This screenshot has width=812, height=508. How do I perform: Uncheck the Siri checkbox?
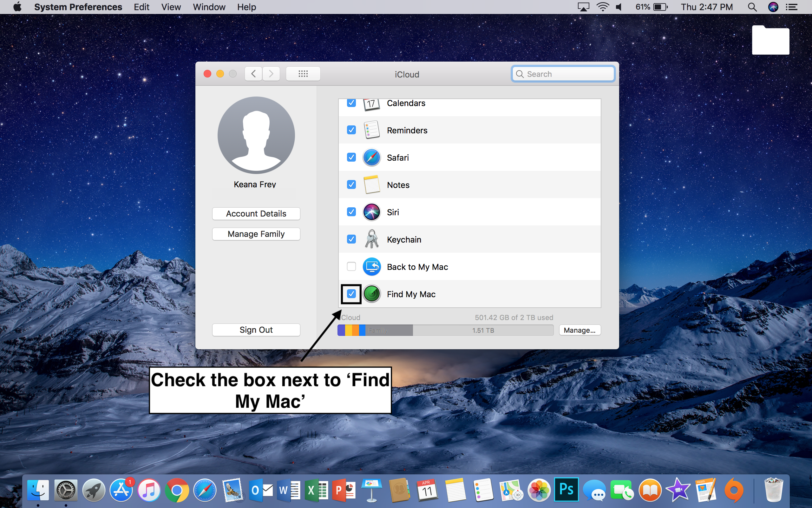pos(351,212)
